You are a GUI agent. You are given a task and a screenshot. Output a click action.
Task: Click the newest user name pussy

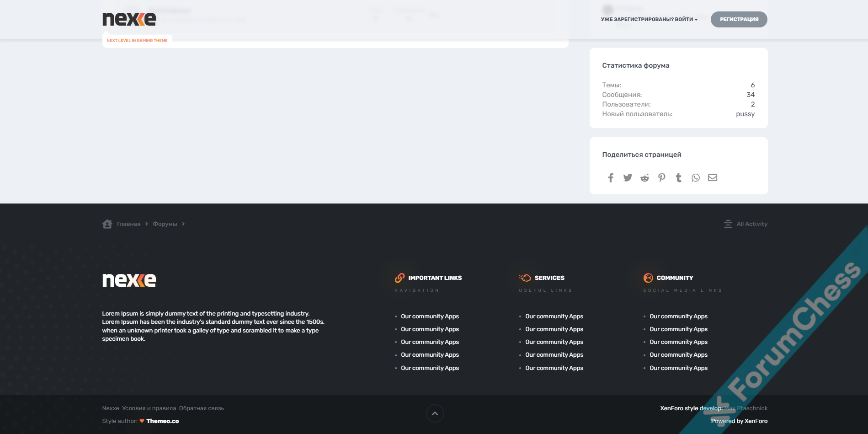745,114
